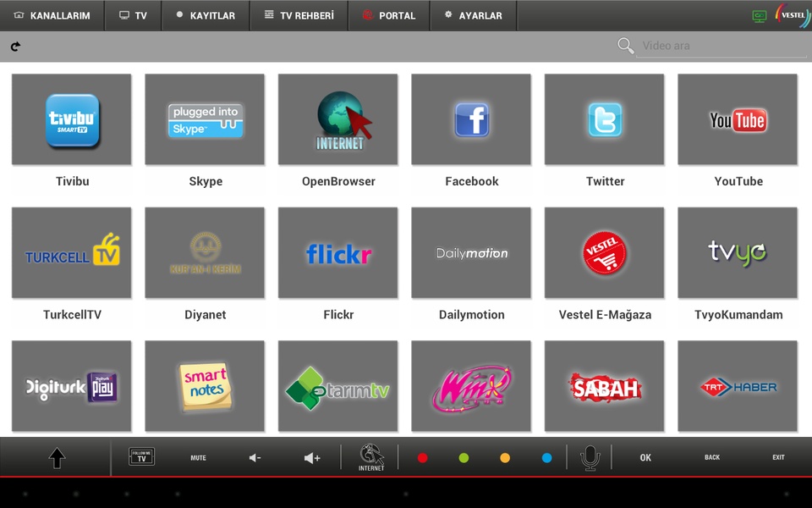
Task: Launch the tarımtv app tile
Action: coord(337,386)
